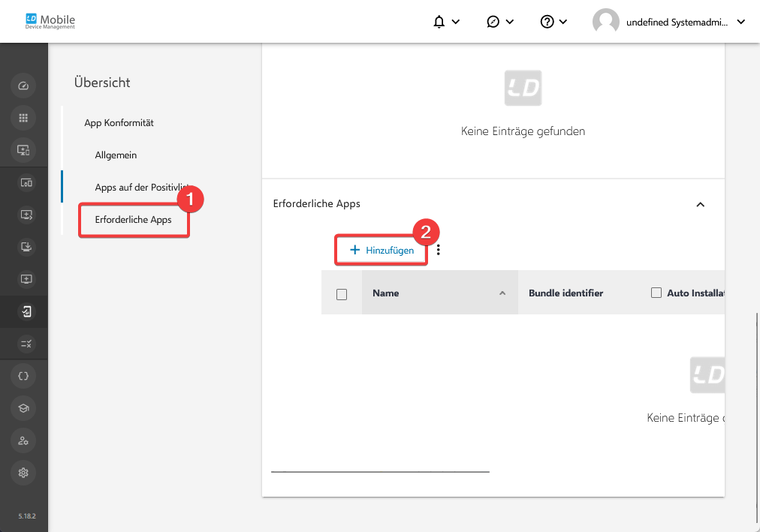Expand the help dropdown arrow
The width and height of the screenshot is (760, 532).
(563, 22)
